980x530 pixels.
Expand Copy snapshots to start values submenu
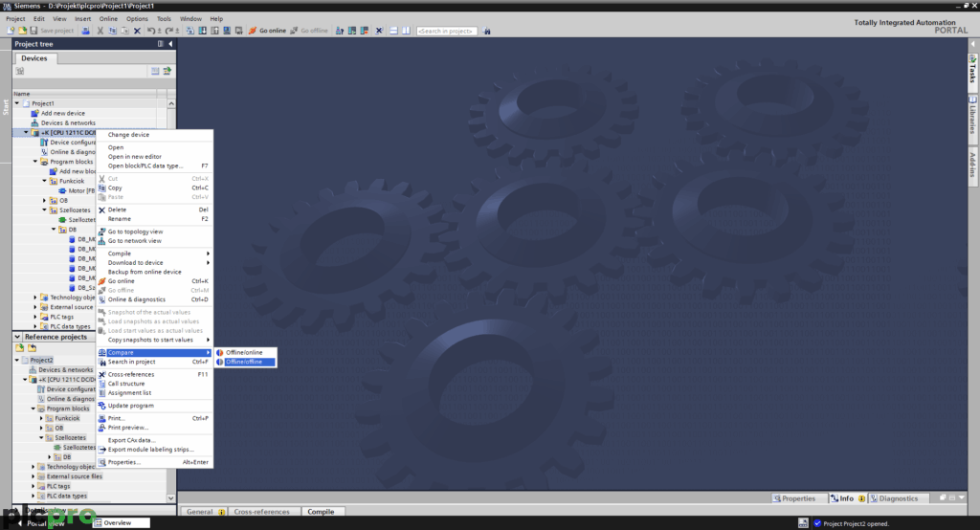[x=154, y=340]
